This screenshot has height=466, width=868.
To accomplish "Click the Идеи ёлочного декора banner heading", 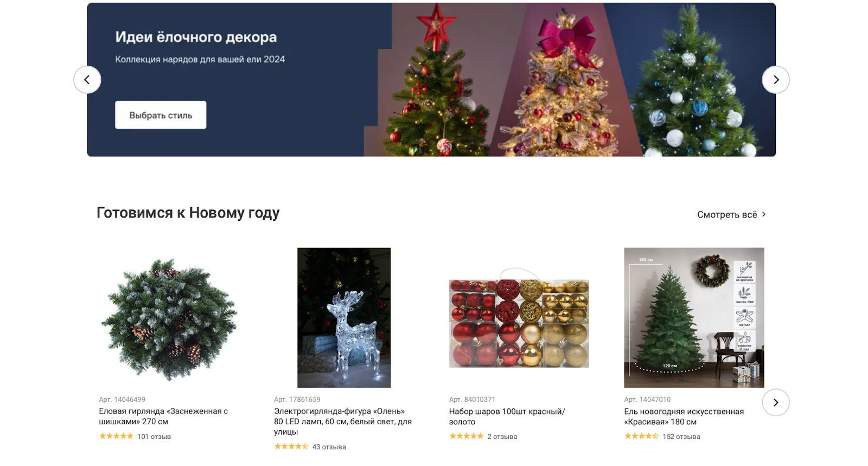I will pos(196,37).
